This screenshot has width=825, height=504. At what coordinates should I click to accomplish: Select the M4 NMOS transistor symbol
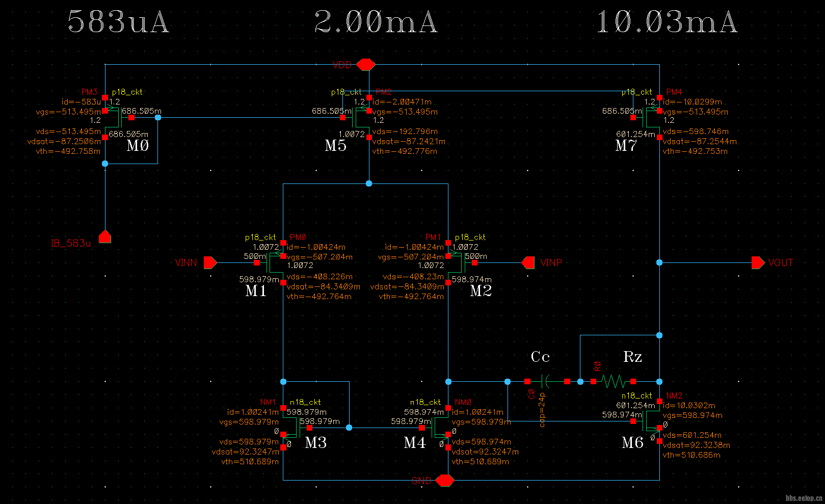click(440, 428)
